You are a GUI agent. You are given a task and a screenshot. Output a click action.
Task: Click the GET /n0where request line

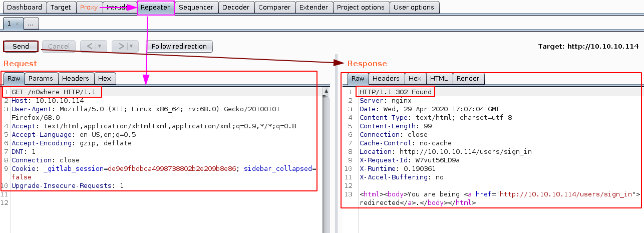click(53, 92)
